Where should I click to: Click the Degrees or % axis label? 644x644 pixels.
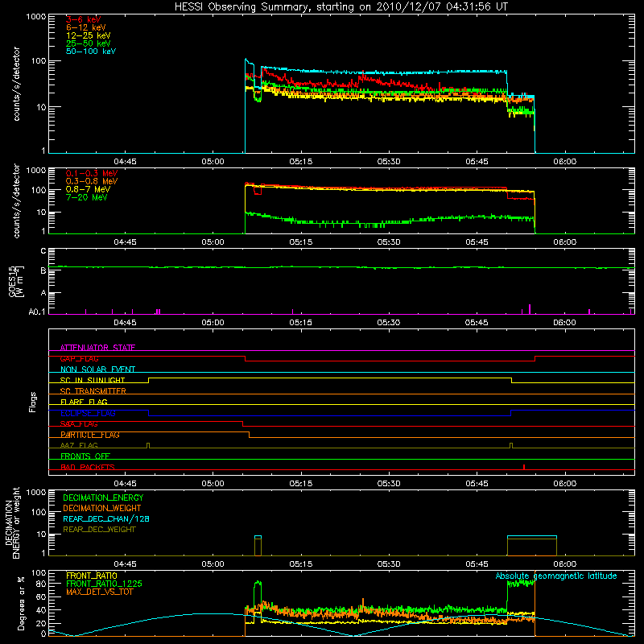pyautogui.click(x=21, y=603)
